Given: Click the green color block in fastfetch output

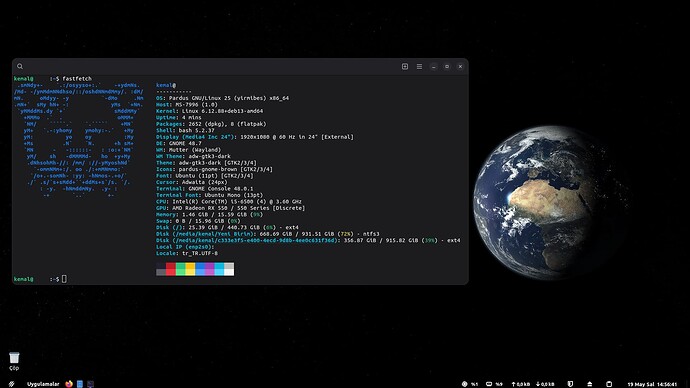Looking at the screenshot, I should coord(180,269).
